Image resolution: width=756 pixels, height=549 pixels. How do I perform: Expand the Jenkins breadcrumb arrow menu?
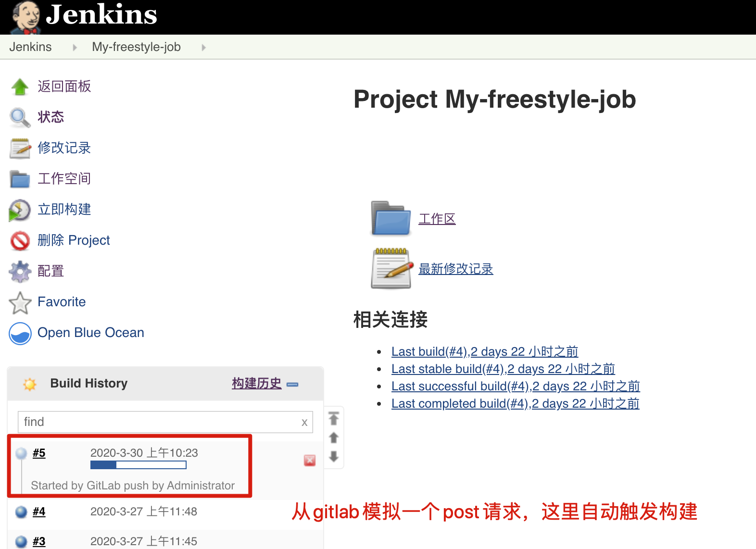click(x=75, y=48)
